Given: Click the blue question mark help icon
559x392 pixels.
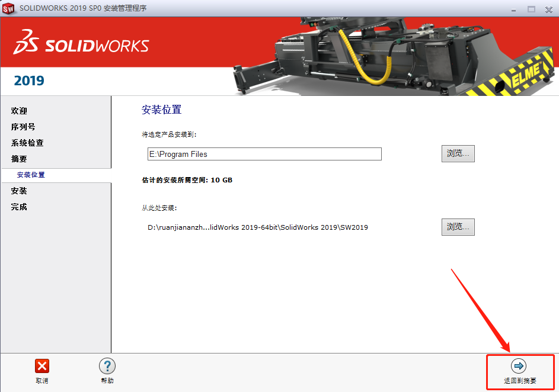Looking at the screenshot, I should click(107, 366).
